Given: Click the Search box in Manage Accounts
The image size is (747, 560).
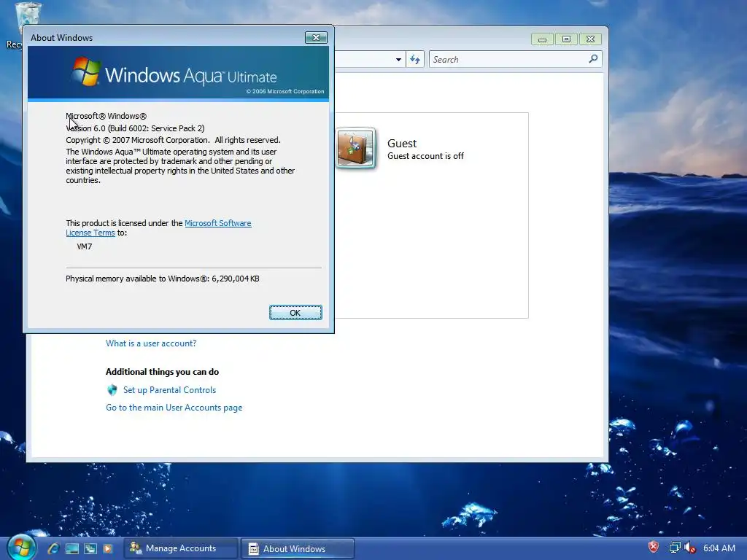Looking at the screenshot, I should (515, 59).
